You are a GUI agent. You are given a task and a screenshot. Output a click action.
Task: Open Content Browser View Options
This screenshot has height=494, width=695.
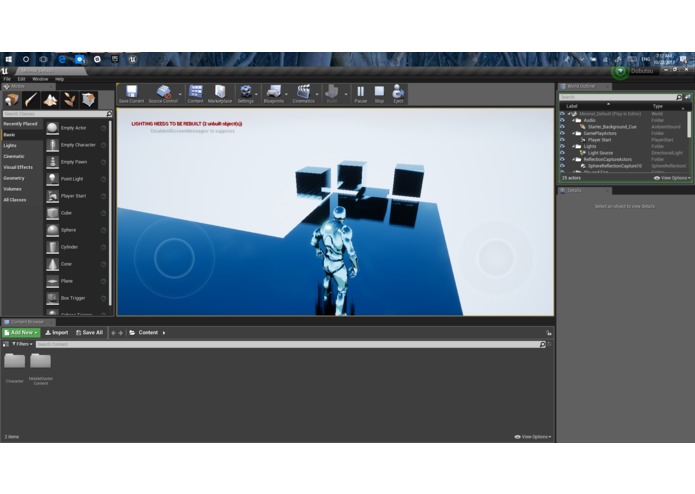click(x=533, y=437)
